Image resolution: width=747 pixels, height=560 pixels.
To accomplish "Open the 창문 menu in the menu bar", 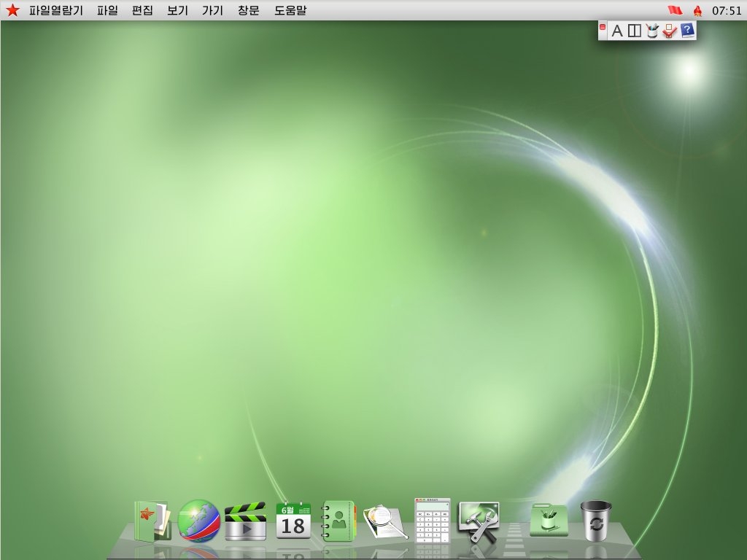I will [x=248, y=10].
